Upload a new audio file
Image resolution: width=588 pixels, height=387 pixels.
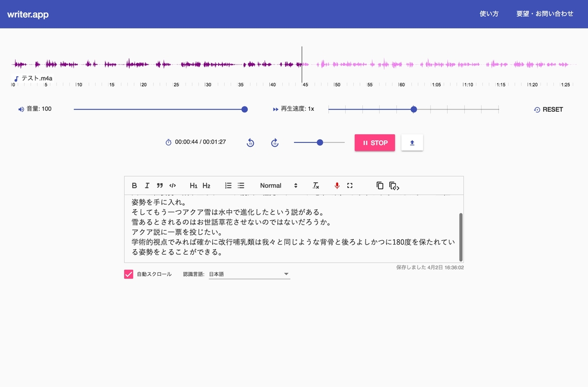tap(412, 143)
